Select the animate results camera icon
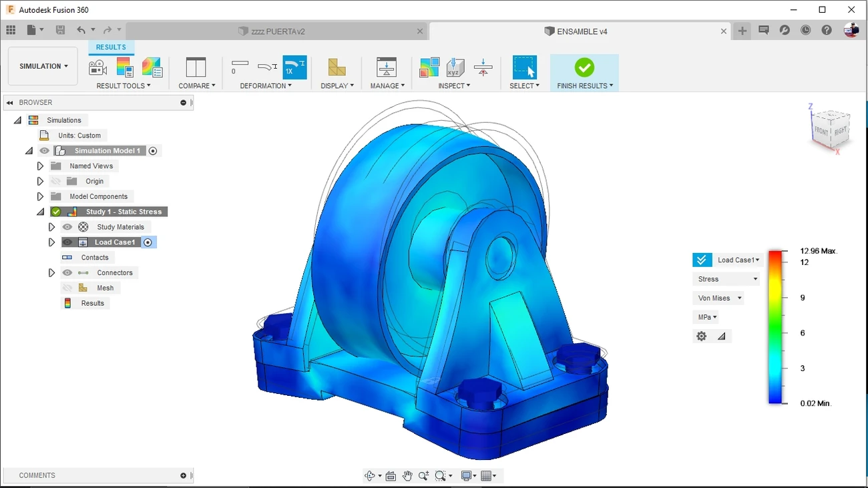868x488 pixels. pyautogui.click(x=97, y=67)
